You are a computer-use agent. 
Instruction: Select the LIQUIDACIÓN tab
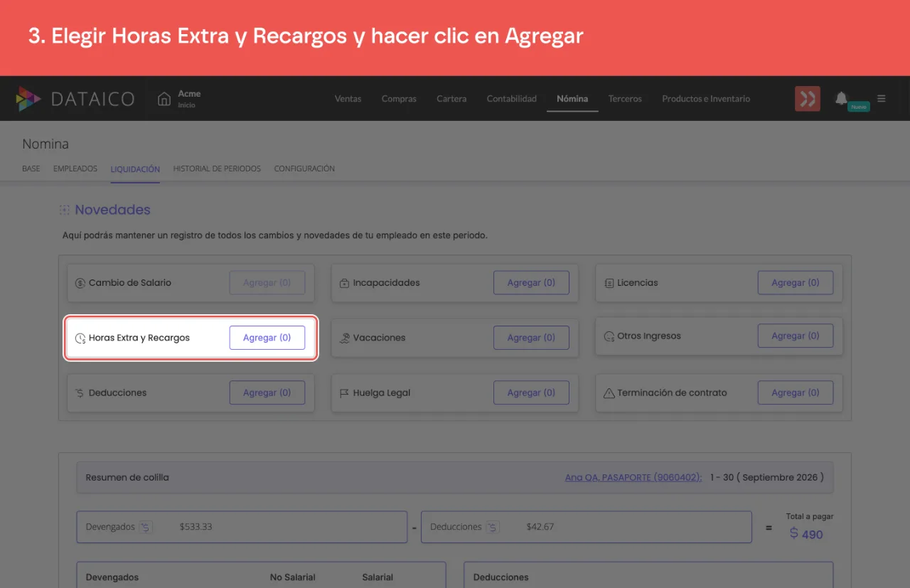tap(135, 169)
